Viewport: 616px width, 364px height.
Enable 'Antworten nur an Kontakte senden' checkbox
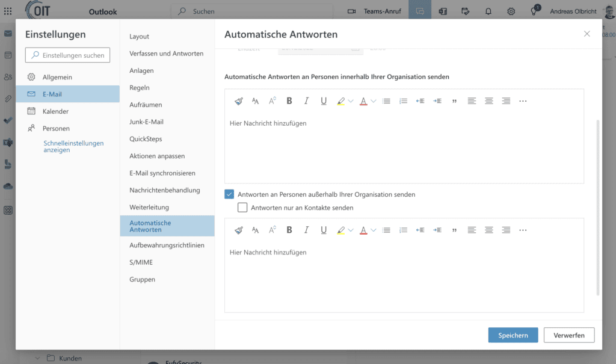242,208
